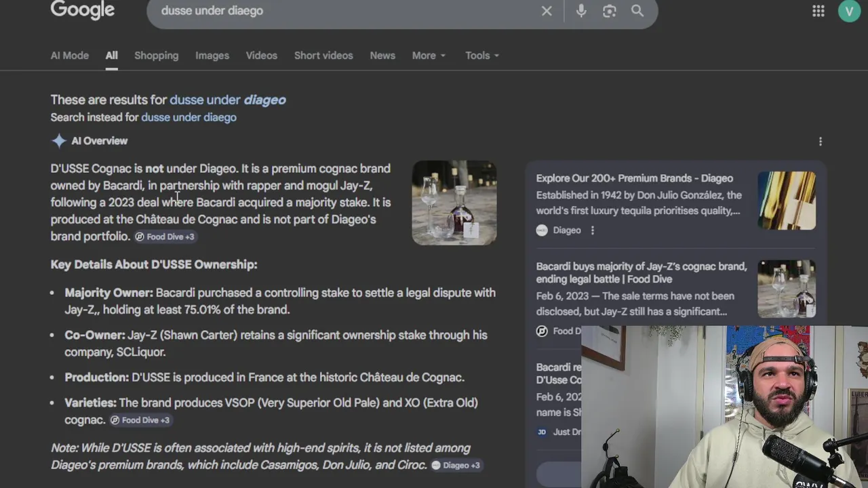Click the gold thumbnail on Diageo card
The image size is (868, 488).
pyautogui.click(x=787, y=201)
